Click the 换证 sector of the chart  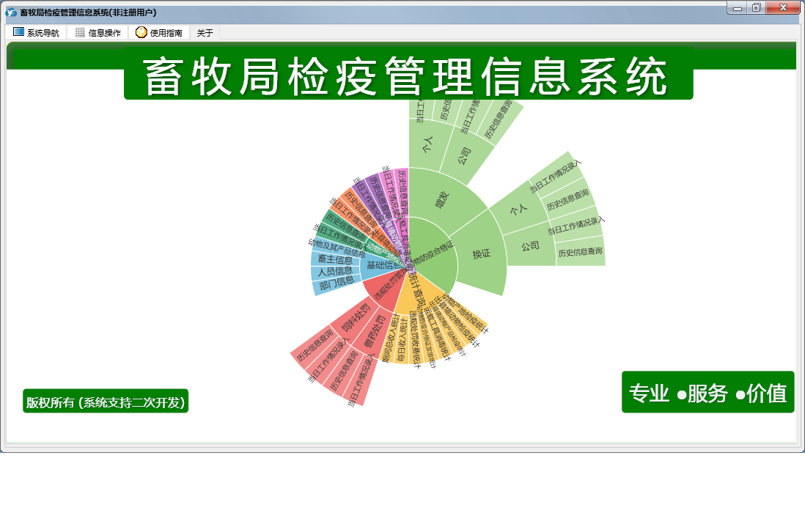481,254
